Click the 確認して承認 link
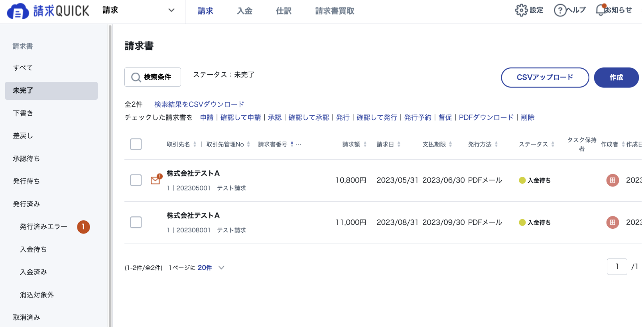The height and width of the screenshot is (327, 644). 309,117
